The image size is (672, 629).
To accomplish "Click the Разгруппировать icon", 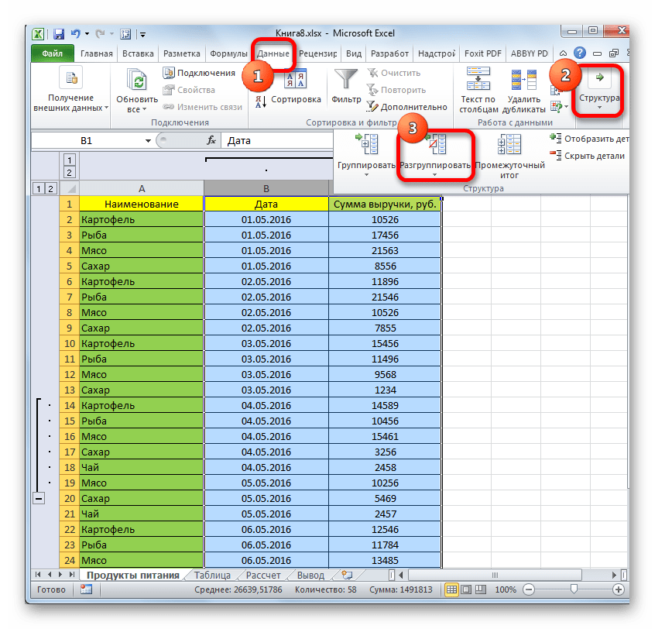I will [x=434, y=147].
